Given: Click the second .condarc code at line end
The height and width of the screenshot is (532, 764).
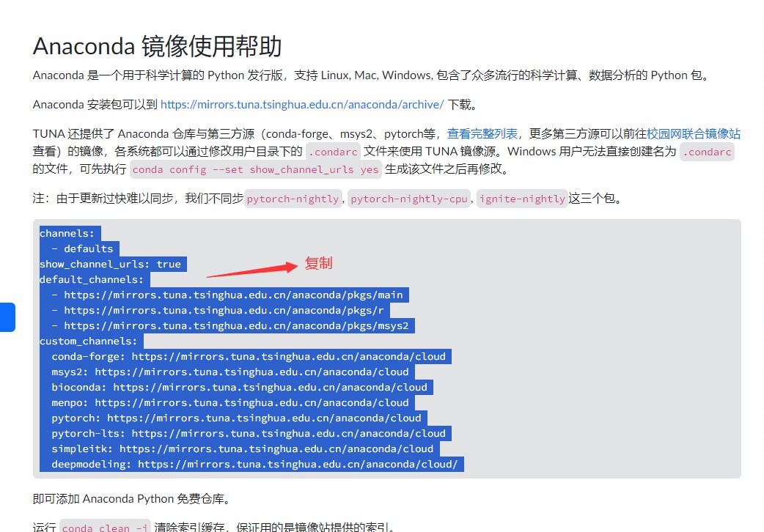Looking at the screenshot, I should point(707,152).
